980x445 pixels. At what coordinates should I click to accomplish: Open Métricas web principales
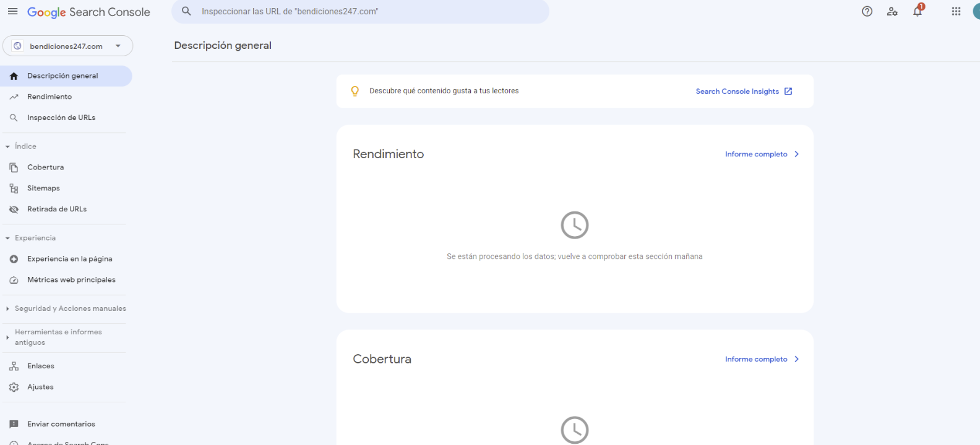(x=71, y=280)
